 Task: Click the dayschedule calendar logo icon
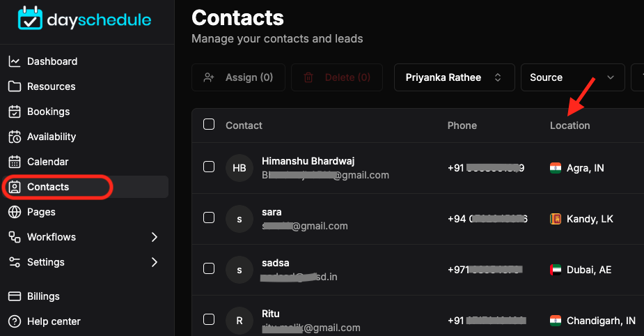point(30,18)
